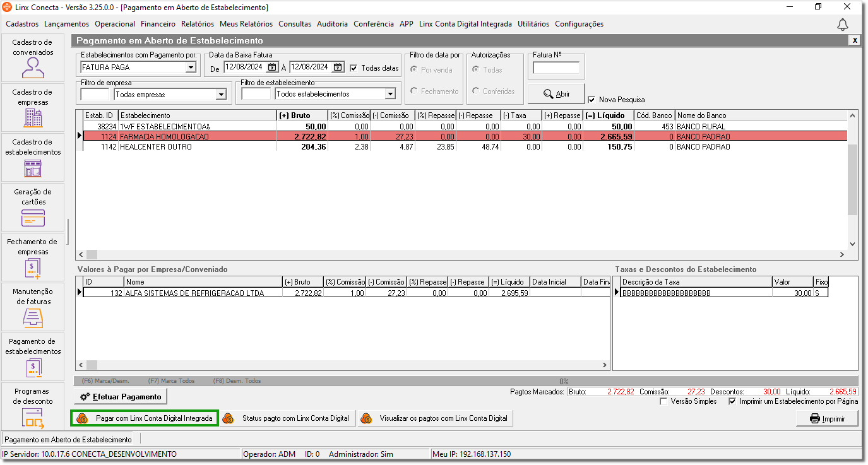Image resolution: width=868 pixels, height=465 pixels.
Task: Open Programas de desconto sidebar icon
Action: pos(33,406)
